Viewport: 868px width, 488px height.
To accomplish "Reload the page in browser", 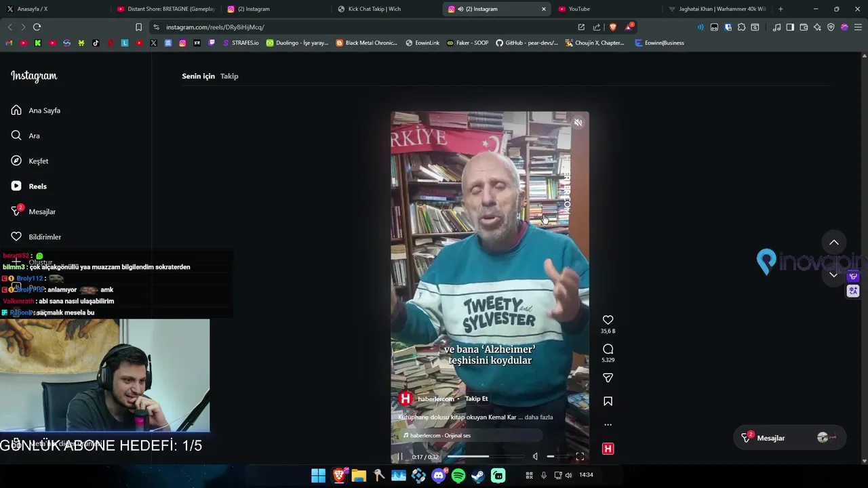I will click(x=37, y=27).
